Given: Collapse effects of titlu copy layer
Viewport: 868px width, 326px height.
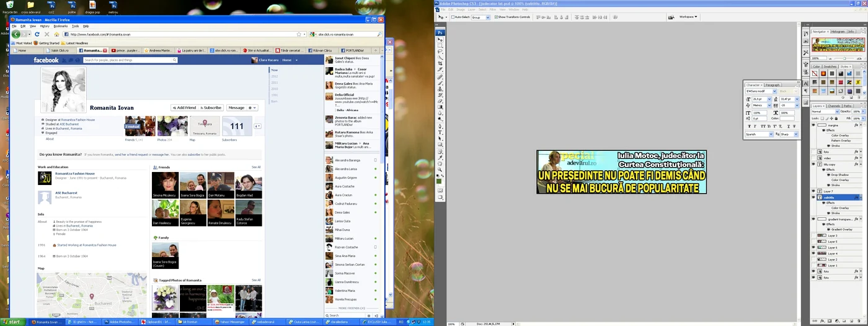Looking at the screenshot, I should click(860, 164).
